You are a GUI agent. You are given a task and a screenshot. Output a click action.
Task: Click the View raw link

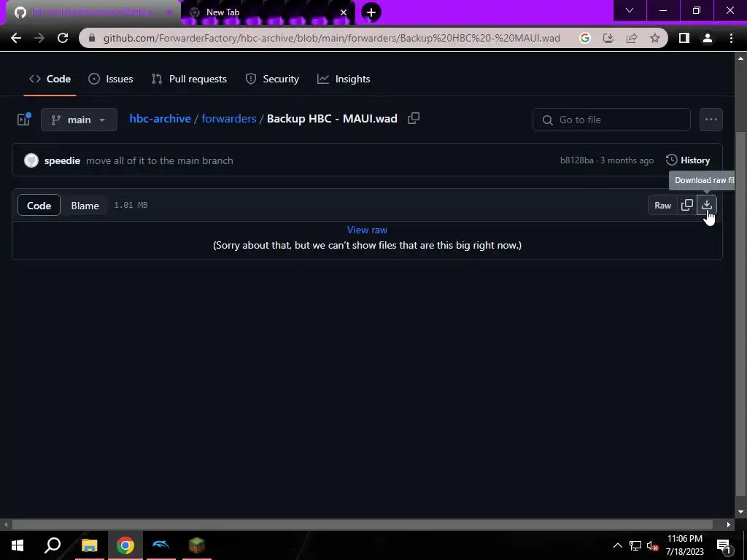pos(367,230)
